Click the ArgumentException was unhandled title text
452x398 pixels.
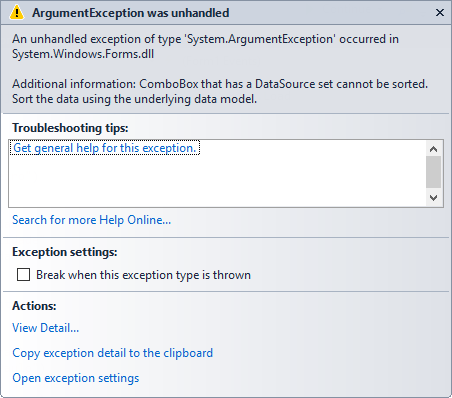pyautogui.click(x=131, y=13)
